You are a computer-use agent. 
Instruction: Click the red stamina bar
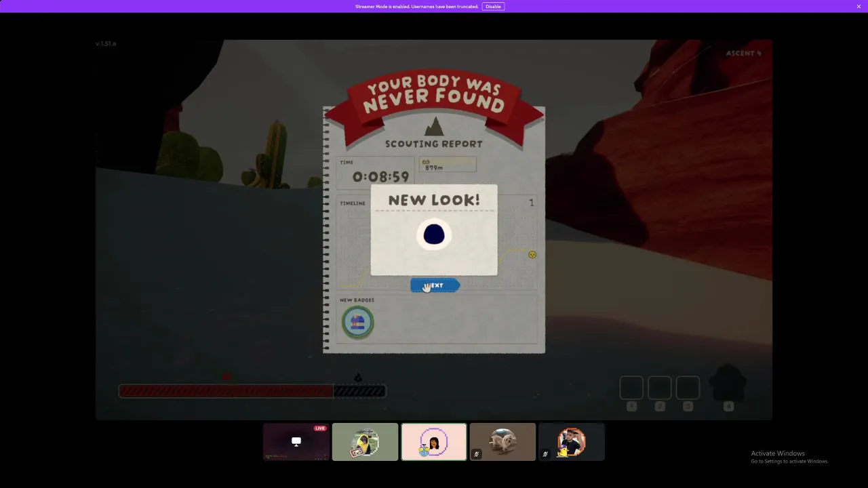tap(226, 391)
